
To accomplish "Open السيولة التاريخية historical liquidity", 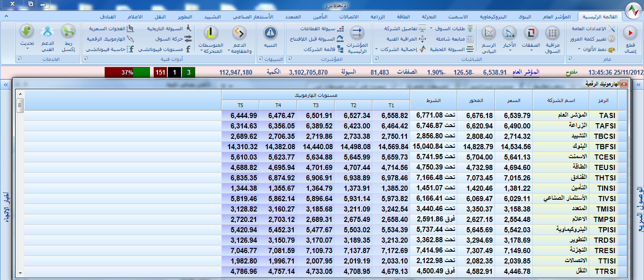I will pyautogui.click(x=169, y=29).
